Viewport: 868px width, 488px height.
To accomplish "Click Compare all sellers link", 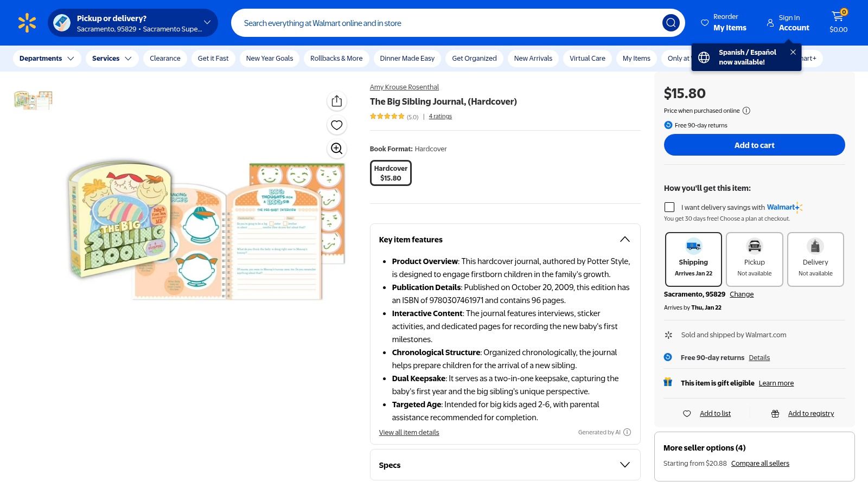I will [x=760, y=463].
